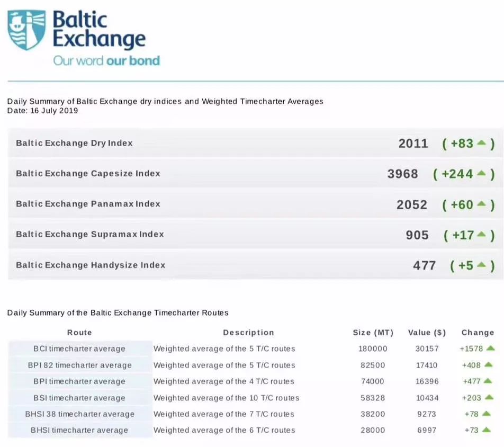504x447 pixels.
Task: Select the BPI 82 timecharter average route
Action: (x=79, y=365)
